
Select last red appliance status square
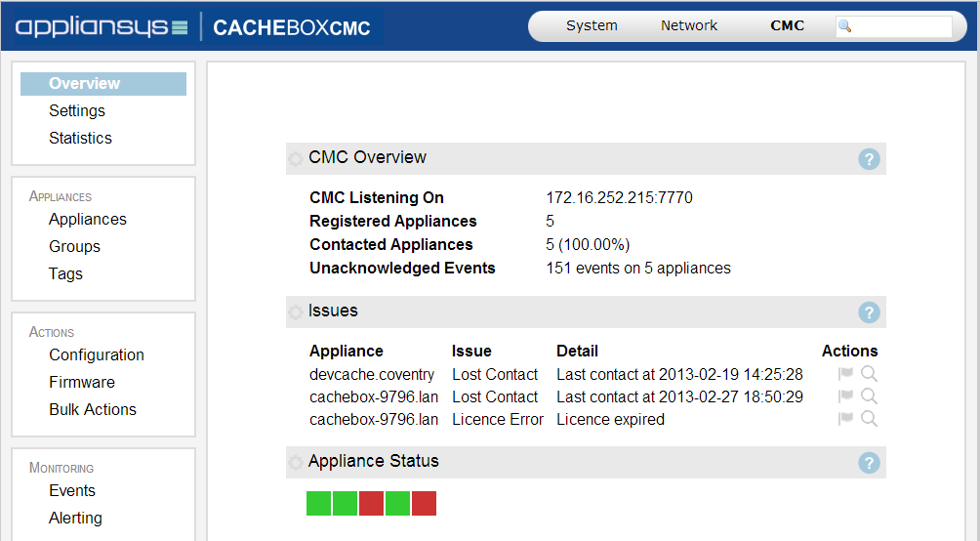click(424, 504)
